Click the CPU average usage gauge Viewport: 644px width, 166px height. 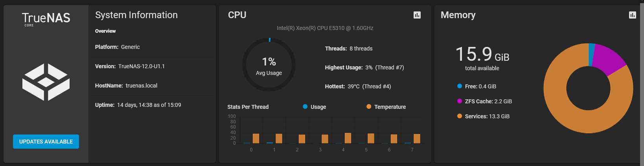pos(269,65)
